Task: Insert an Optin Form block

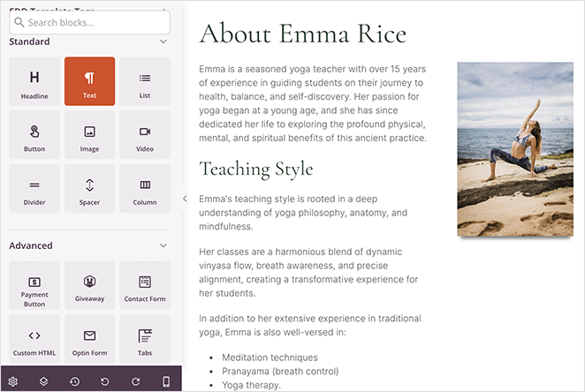Action: pyautogui.click(x=89, y=339)
